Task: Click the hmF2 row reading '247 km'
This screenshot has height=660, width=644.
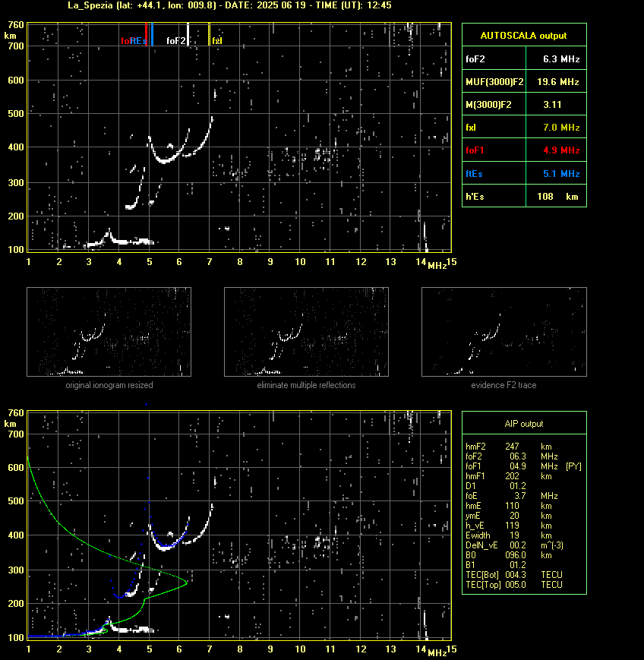Action: [509, 447]
